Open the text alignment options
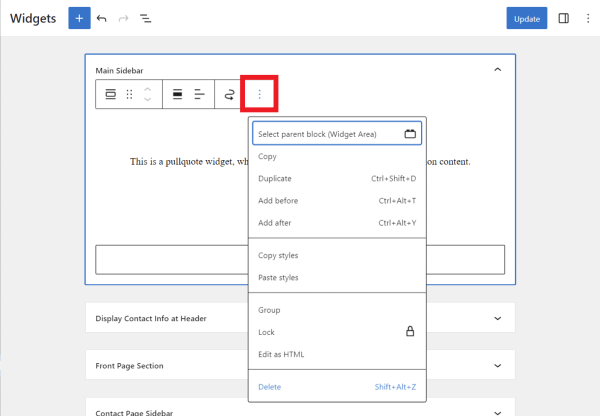 pyautogui.click(x=199, y=94)
